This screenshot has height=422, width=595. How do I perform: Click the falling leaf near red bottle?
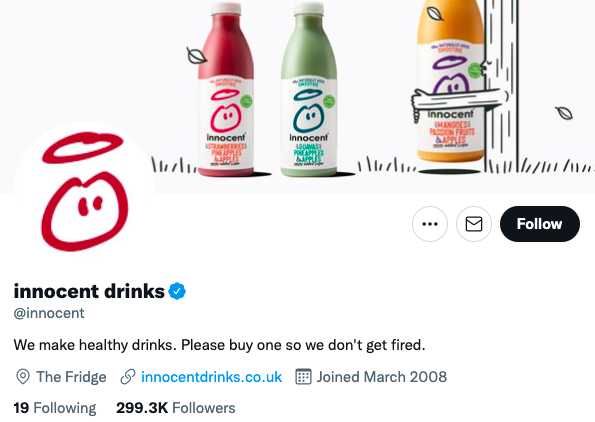[197, 56]
